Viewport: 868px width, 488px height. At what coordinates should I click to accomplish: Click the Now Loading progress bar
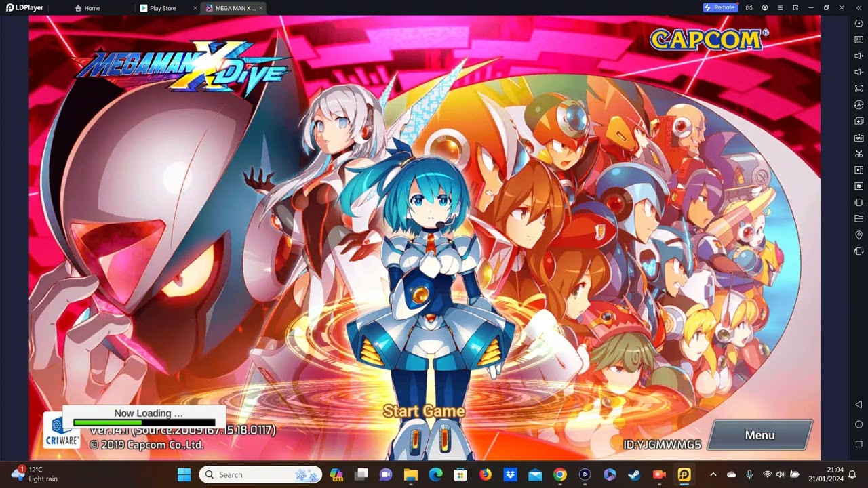point(144,422)
